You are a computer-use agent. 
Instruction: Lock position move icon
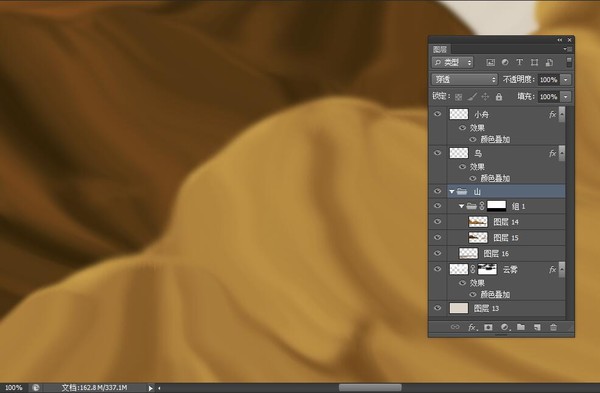click(x=485, y=97)
